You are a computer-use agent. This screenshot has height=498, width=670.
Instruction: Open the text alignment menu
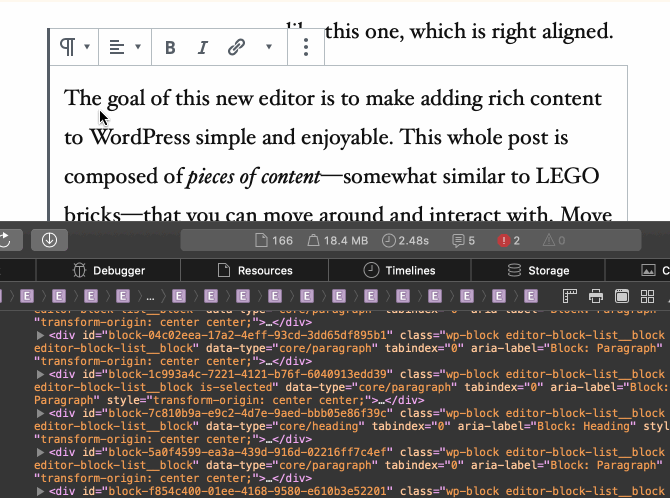pyautogui.click(x=125, y=47)
